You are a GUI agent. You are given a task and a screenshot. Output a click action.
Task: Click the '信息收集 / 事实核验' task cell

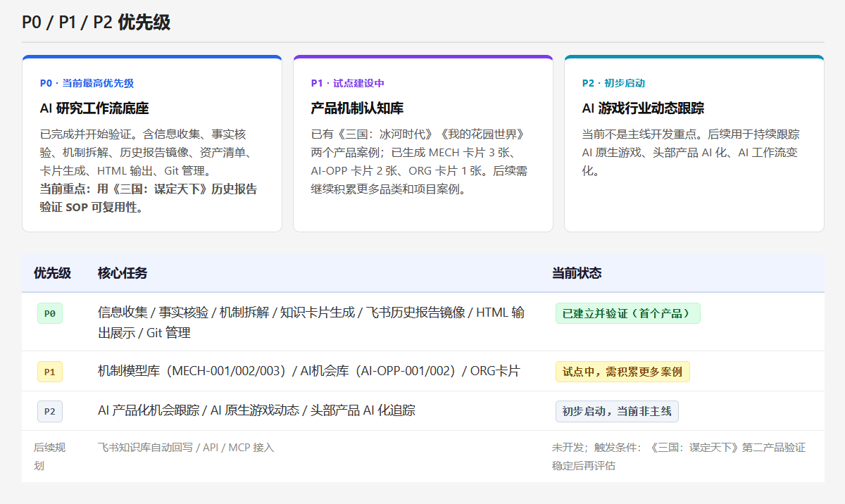coord(311,322)
